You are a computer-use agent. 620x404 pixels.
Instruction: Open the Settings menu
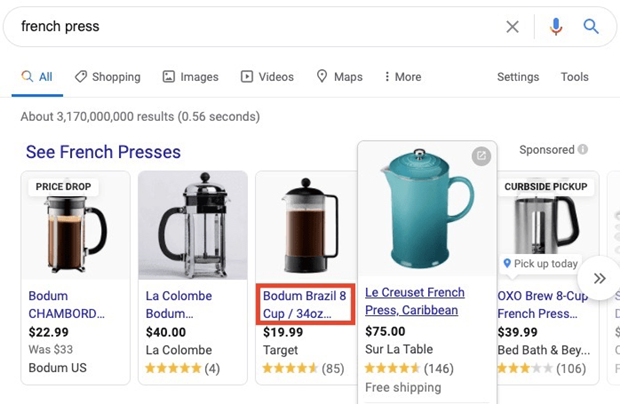tap(518, 77)
